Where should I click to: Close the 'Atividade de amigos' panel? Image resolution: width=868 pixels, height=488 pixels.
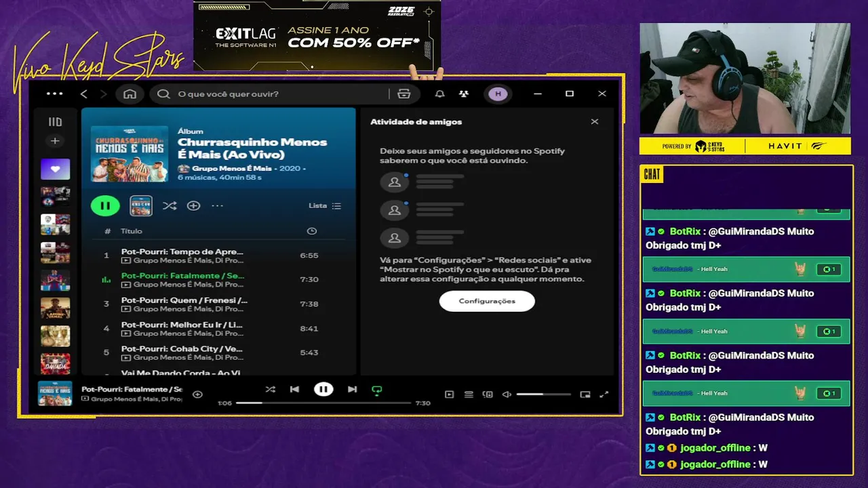point(595,122)
